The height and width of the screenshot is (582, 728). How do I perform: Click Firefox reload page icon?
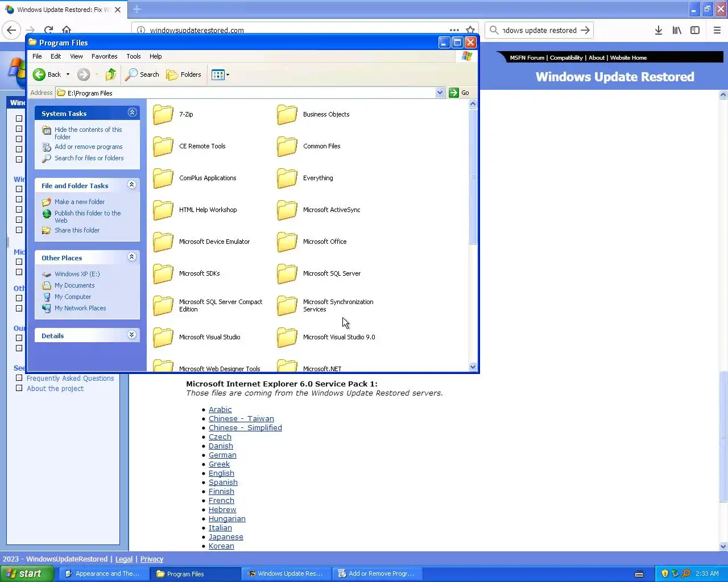48,30
